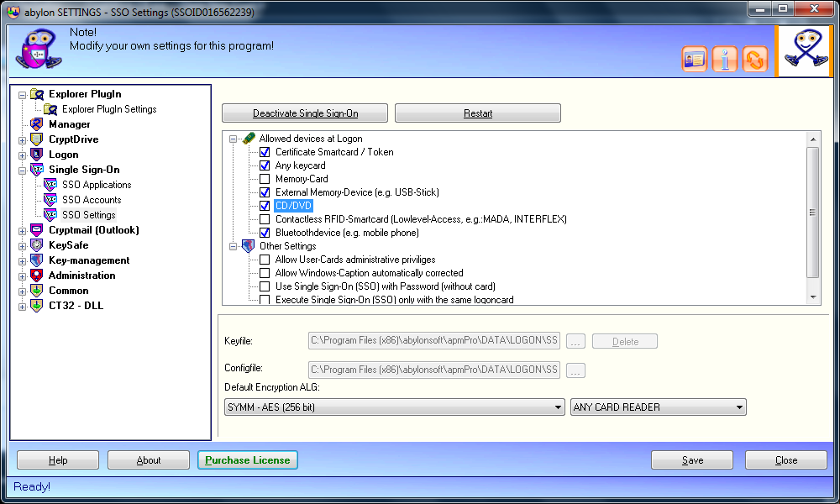Select the Key-management tree item
The width and height of the screenshot is (840, 504).
pos(89,260)
